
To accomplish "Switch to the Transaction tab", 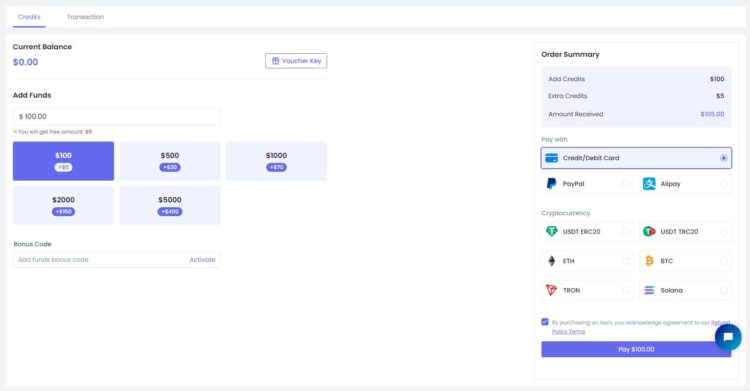I will point(85,17).
